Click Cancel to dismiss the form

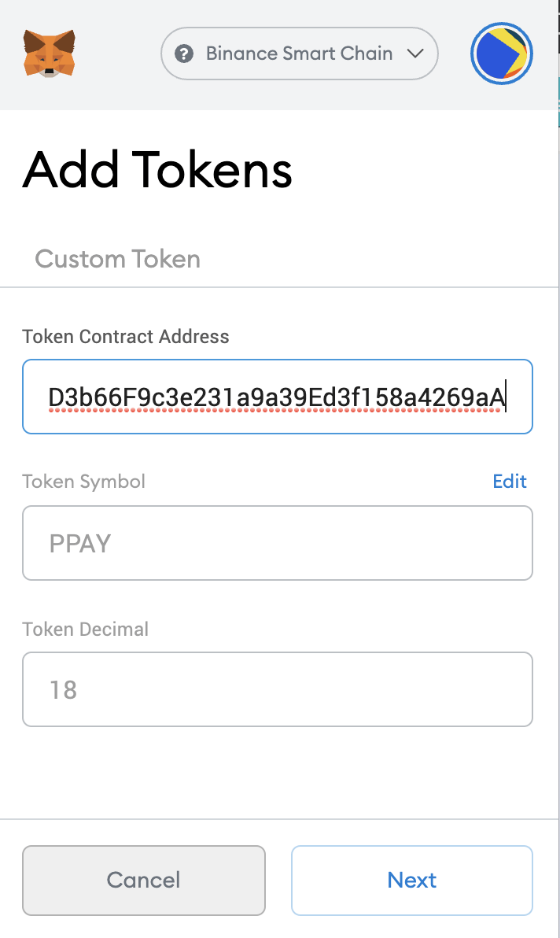[143, 880]
